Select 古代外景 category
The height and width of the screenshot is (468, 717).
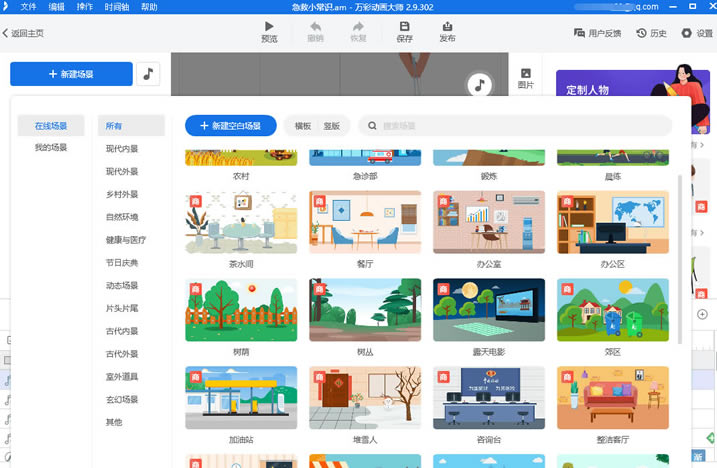pyautogui.click(x=122, y=354)
